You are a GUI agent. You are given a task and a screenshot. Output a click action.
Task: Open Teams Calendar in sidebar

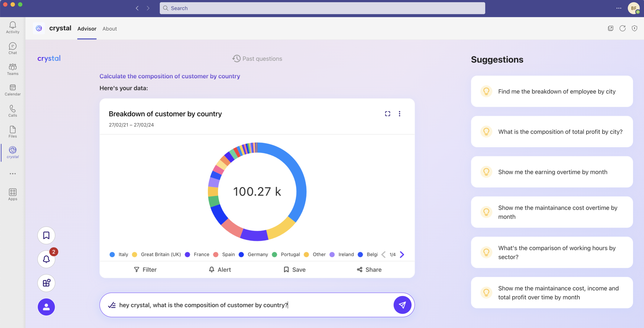click(x=13, y=90)
